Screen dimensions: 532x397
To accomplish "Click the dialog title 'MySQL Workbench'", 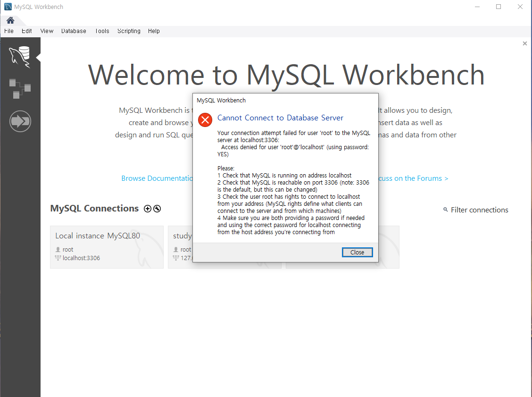I will coord(221,101).
